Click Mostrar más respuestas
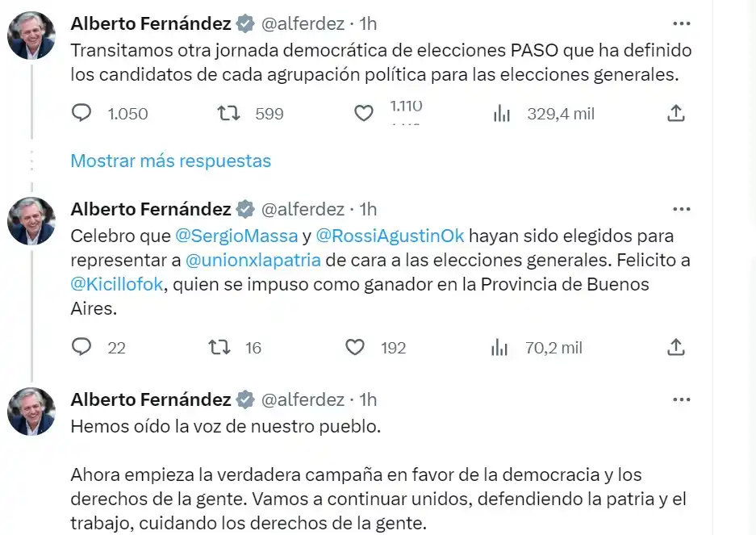Screen dimensions: 756x535 coord(171,161)
